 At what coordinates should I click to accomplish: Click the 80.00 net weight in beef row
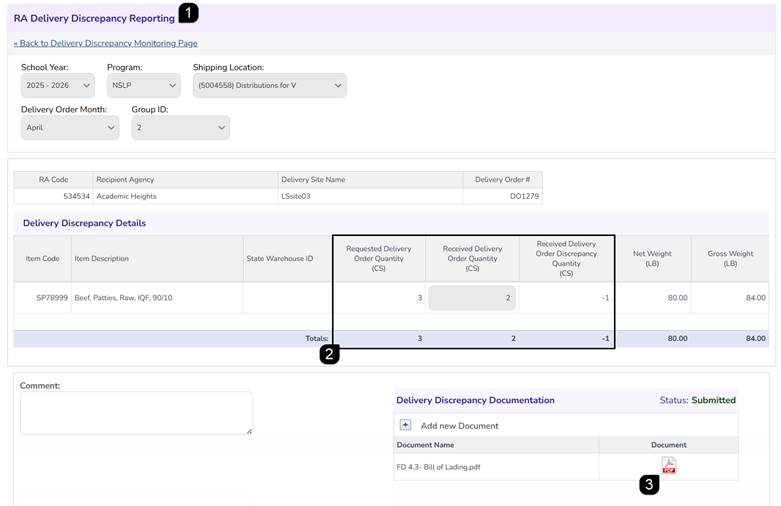pos(677,298)
